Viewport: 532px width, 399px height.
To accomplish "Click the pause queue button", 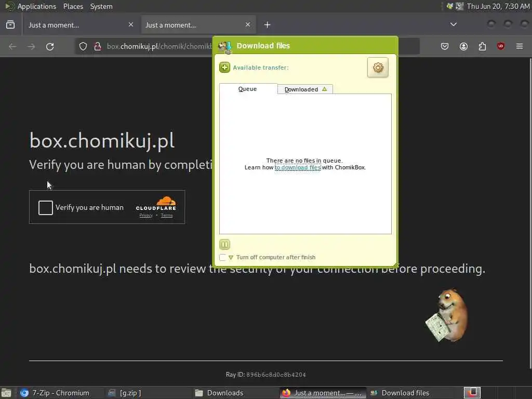I will pos(224,244).
